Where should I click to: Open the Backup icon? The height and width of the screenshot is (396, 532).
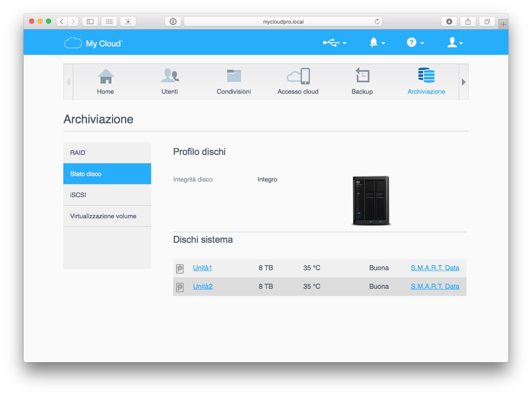[x=362, y=76]
